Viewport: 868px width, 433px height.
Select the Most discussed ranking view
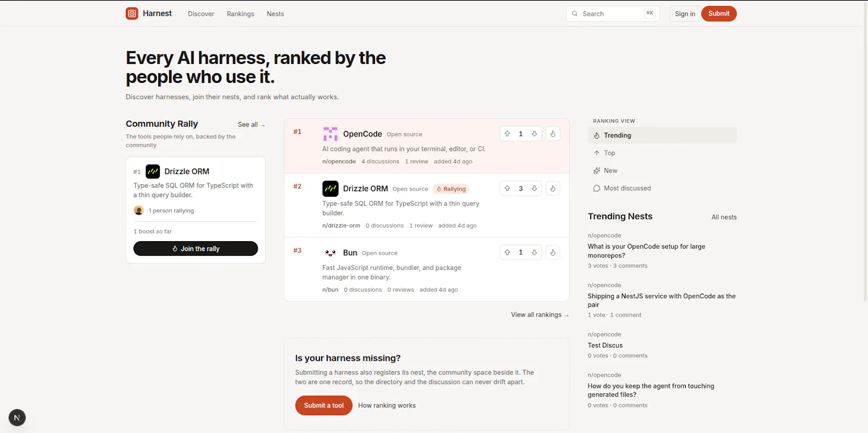point(662,188)
